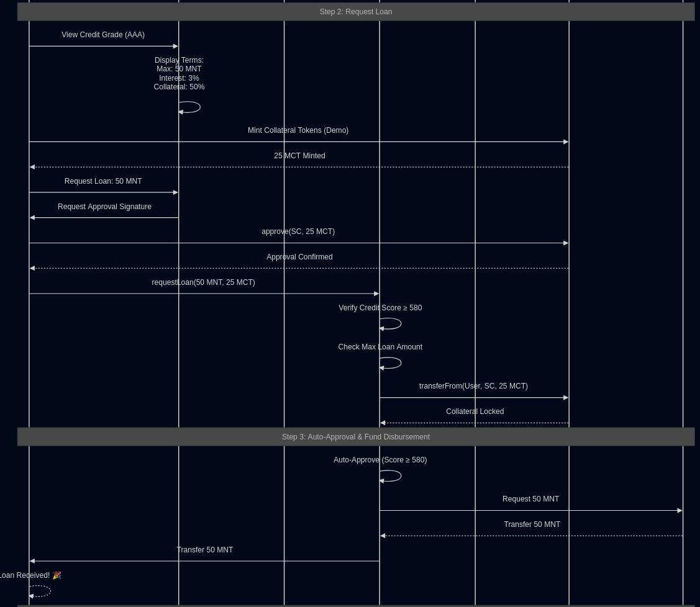
Task: Click the transferFrom(User, SC, 25 MCT) label
Action: click(x=473, y=387)
